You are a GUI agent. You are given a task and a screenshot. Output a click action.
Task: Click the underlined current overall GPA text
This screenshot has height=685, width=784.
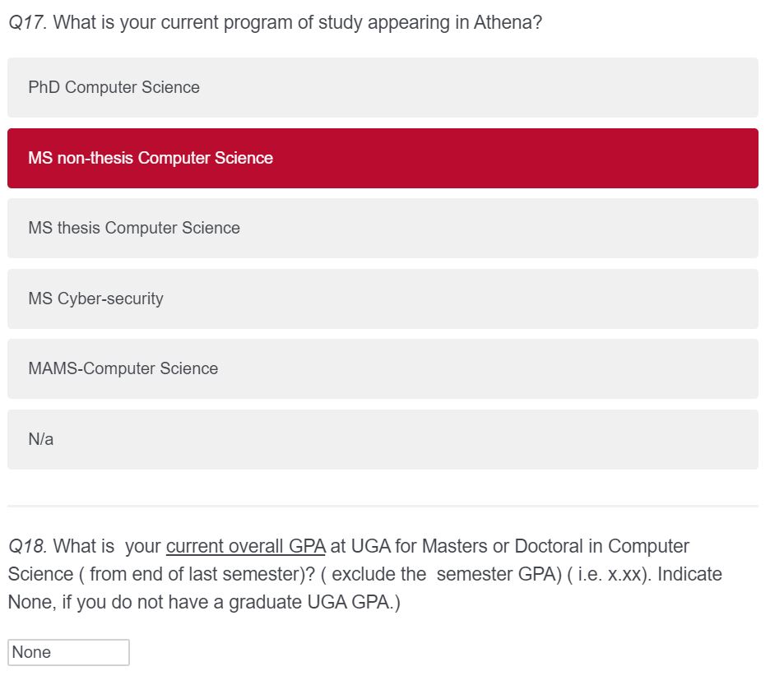pos(245,546)
